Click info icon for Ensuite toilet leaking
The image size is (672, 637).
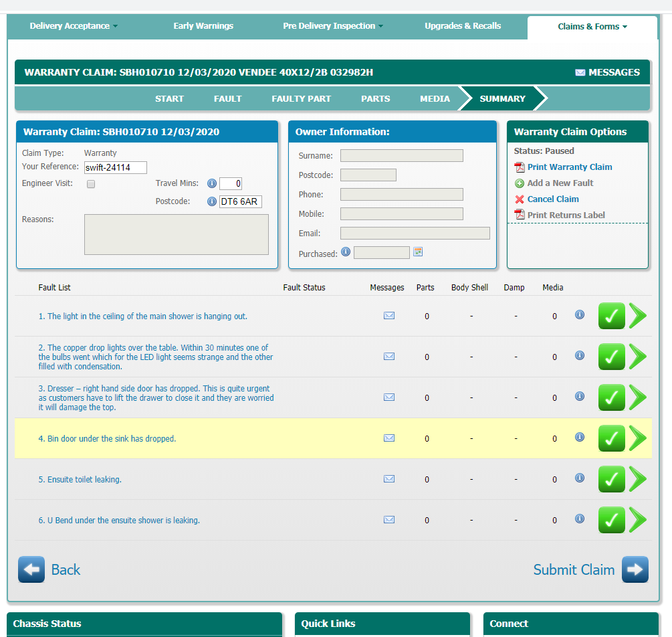580,478
